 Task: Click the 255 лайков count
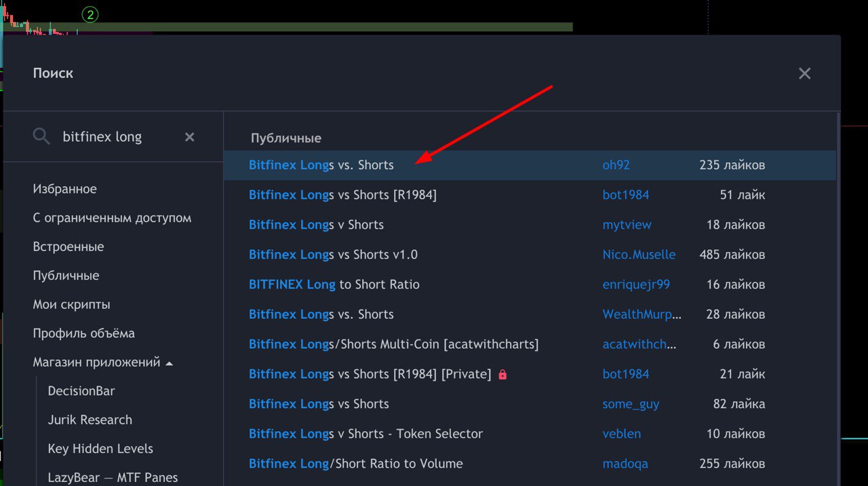click(x=732, y=464)
